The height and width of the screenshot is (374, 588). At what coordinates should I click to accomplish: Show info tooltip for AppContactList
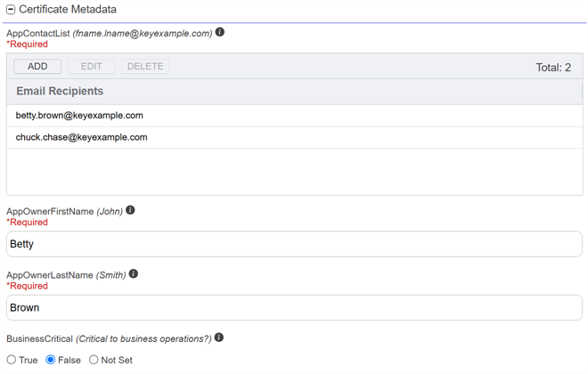pos(220,32)
